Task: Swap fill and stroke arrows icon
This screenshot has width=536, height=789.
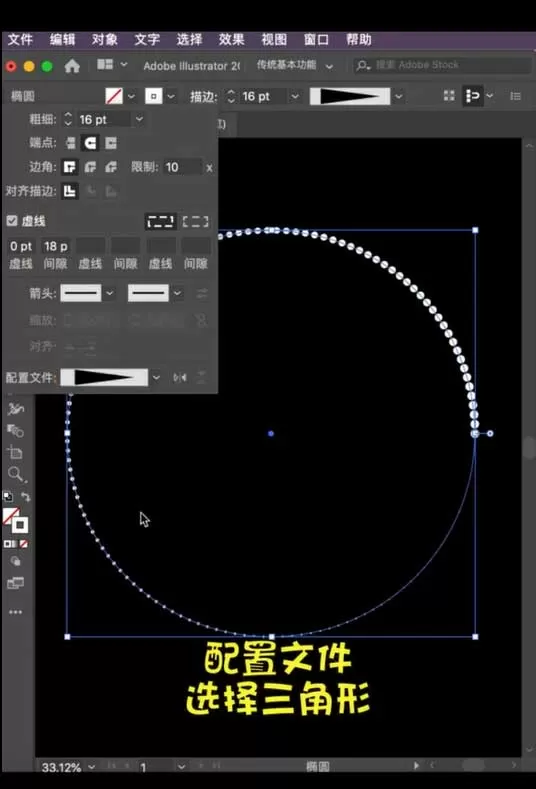Action: coord(26,497)
